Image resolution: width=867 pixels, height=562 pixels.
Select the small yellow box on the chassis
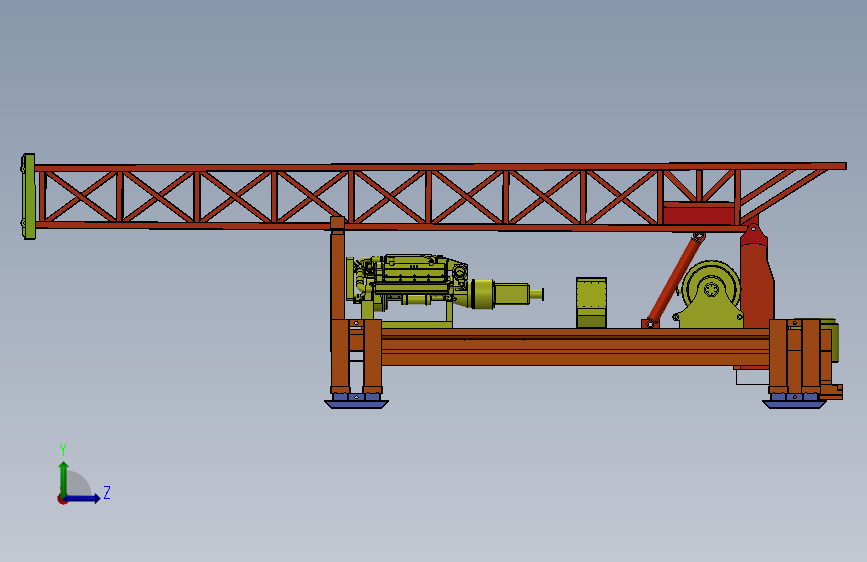592,303
